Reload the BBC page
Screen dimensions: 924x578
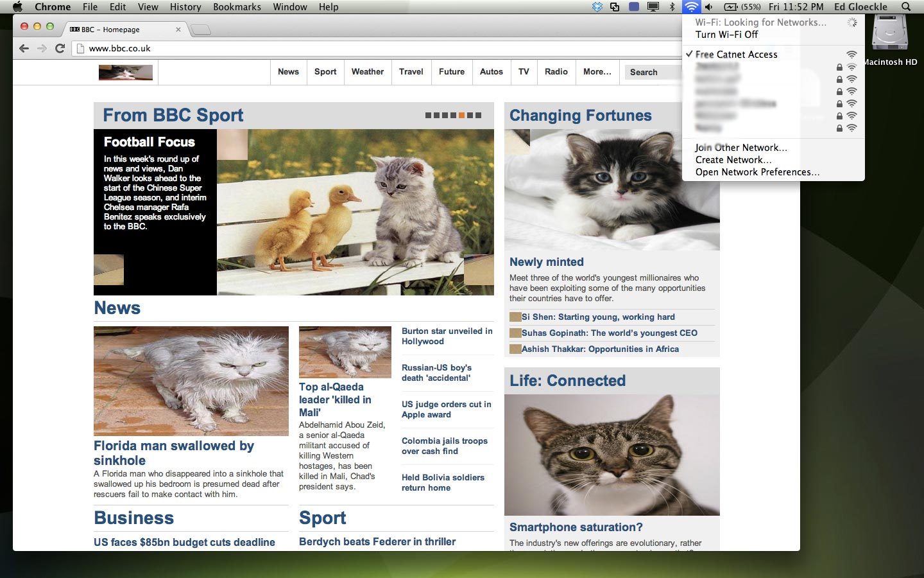pyautogui.click(x=60, y=48)
